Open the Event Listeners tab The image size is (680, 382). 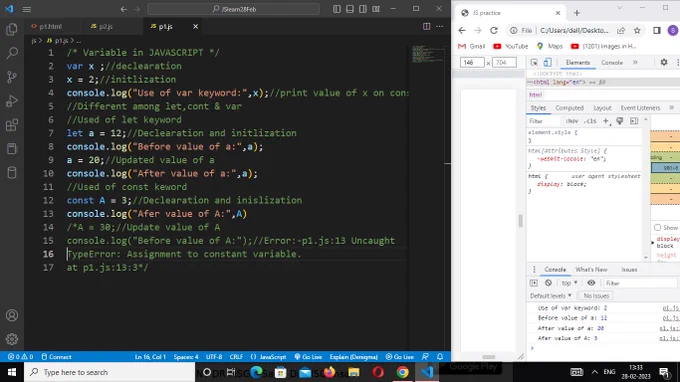tap(640, 108)
